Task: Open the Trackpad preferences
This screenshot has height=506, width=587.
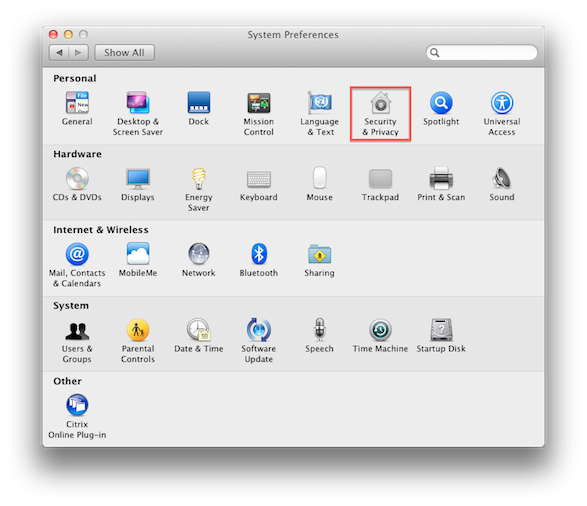Action: click(x=380, y=184)
